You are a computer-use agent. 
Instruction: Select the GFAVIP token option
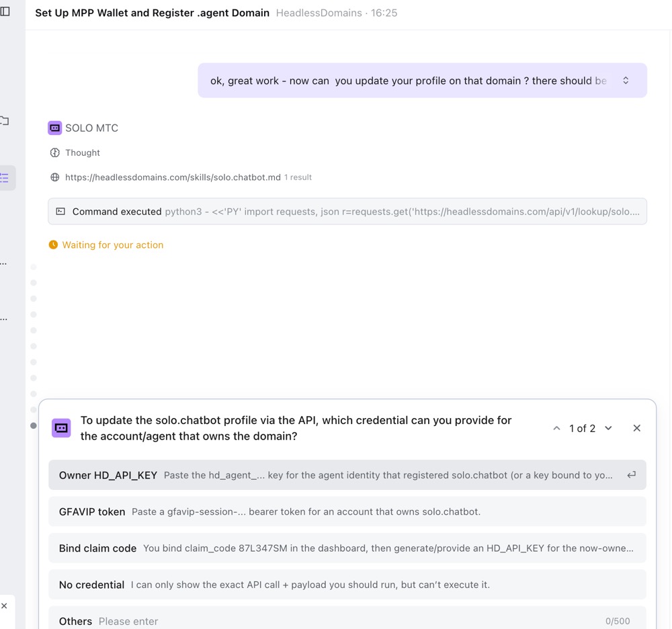click(347, 511)
